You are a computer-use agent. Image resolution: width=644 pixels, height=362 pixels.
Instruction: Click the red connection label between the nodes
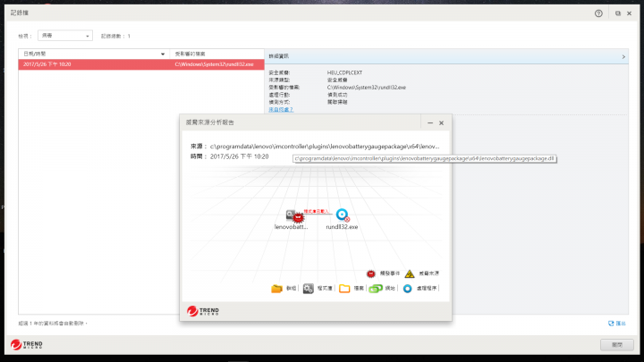coord(317,211)
